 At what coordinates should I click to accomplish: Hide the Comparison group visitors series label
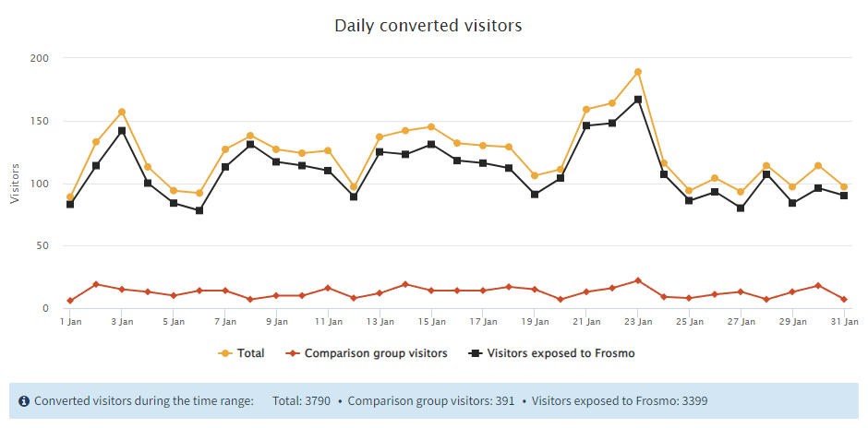tap(376, 353)
